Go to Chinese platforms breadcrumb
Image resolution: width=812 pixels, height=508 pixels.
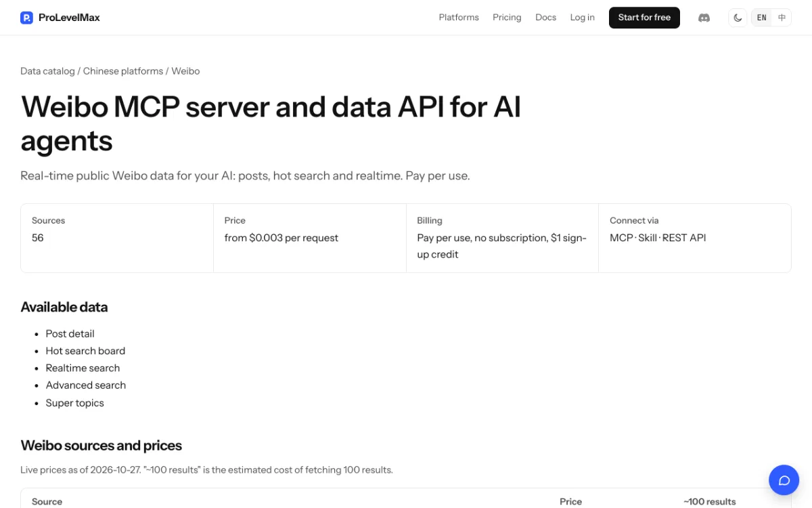point(123,71)
